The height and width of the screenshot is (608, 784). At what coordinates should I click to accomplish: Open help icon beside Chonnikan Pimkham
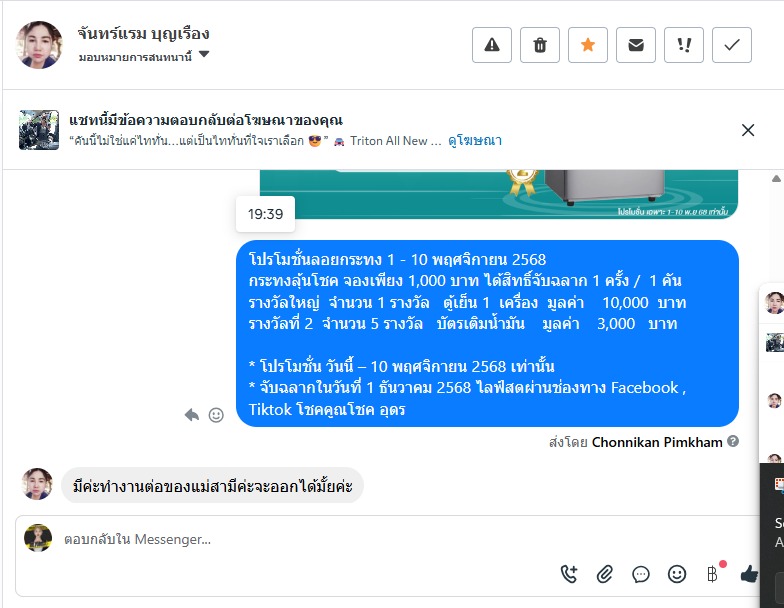pos(733,442)
